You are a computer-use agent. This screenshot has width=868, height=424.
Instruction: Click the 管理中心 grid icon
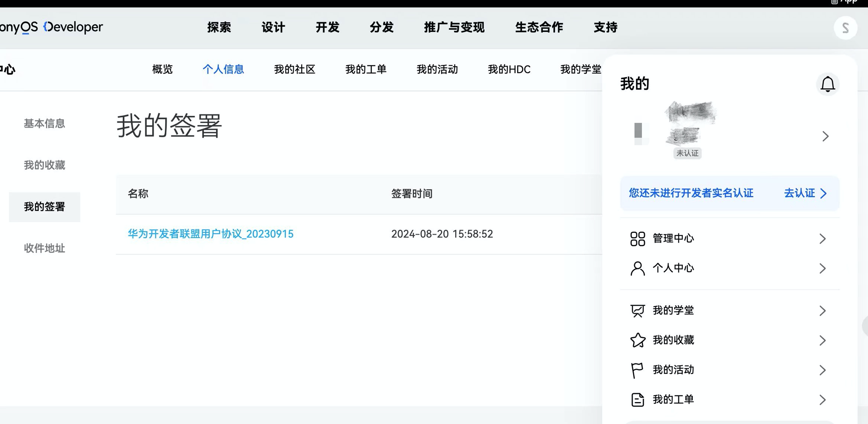637,239
